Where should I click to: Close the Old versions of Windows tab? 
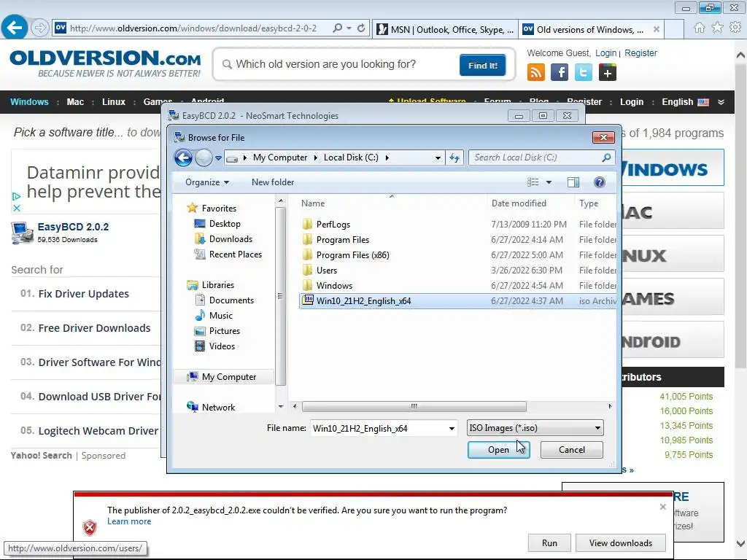[657, 29]
